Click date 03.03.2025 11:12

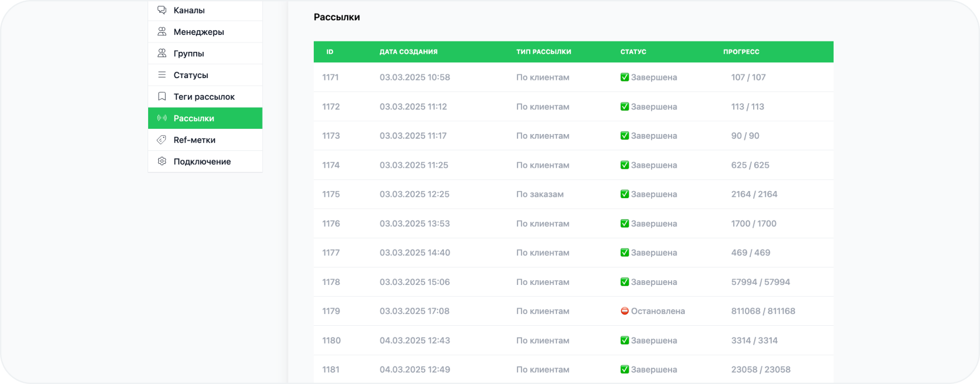coord(413,107)
